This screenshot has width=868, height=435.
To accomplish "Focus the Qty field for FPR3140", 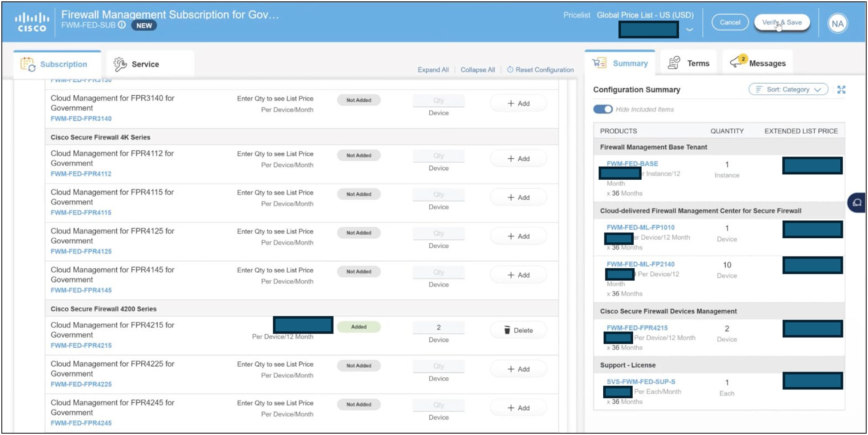I will (x=438, y=101).
